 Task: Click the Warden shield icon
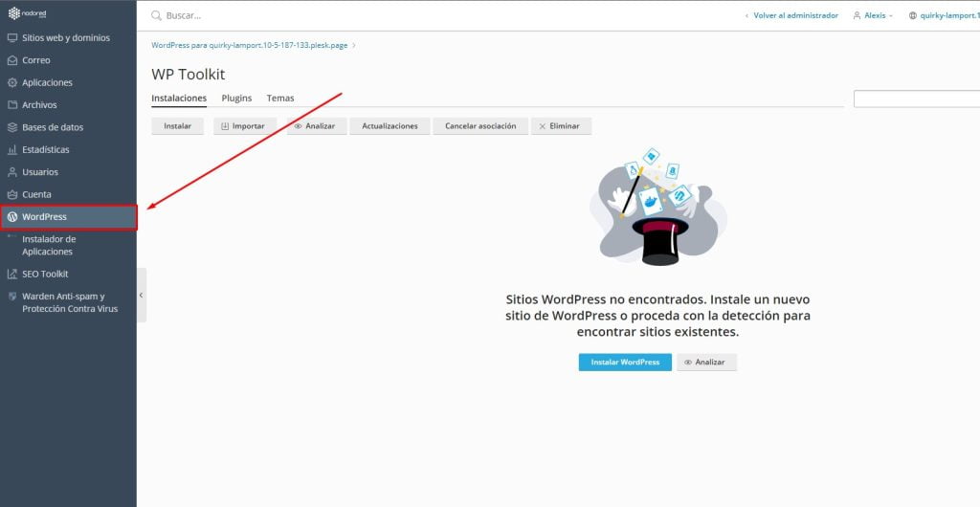pyautogui.click(x=11, y=296)
